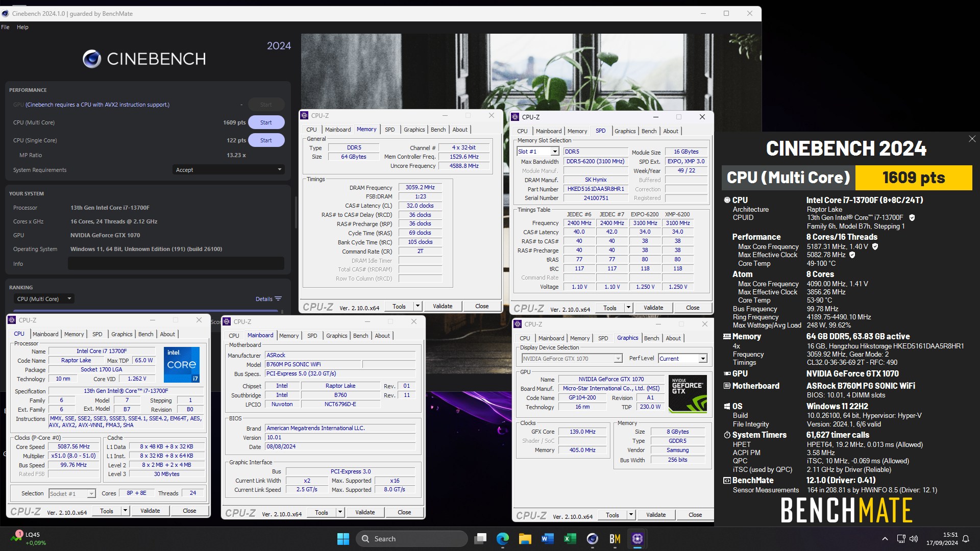Open the Socket #1 selection dropdown in CPU window
The image size is (980, 551).
72,493
